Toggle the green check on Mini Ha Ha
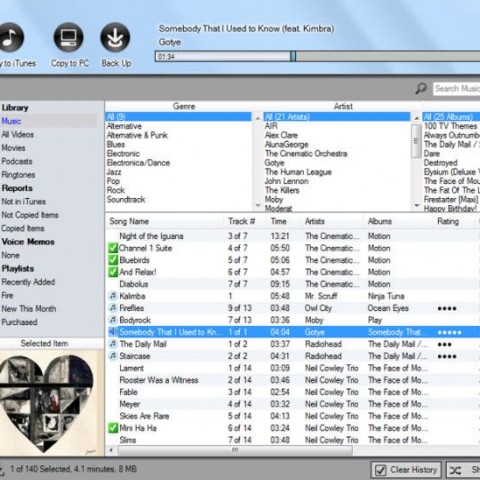480x480 pixels. [113, 428]
